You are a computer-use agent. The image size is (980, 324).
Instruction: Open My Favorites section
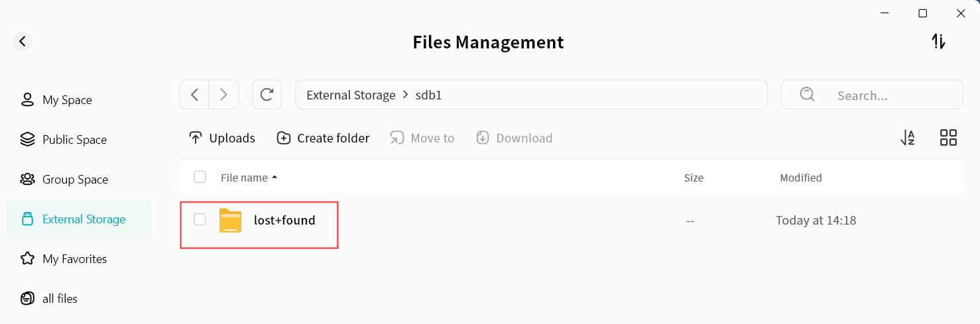pos(74,259)
